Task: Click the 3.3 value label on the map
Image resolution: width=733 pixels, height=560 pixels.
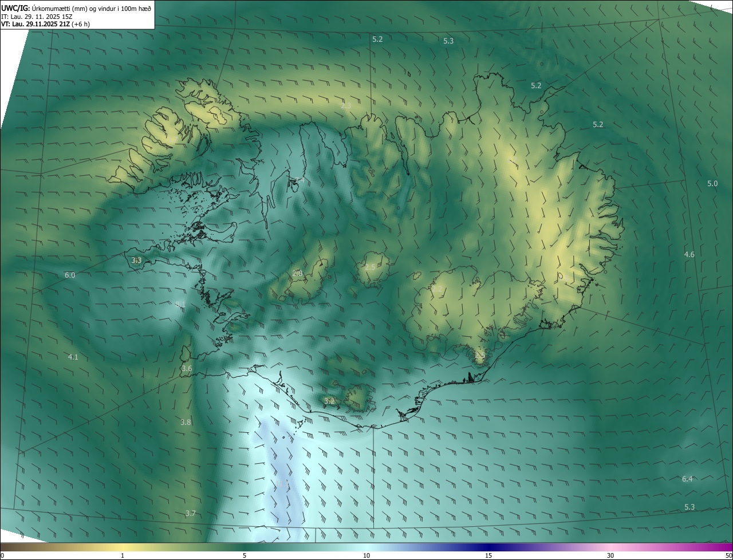Action: [136, 260]
